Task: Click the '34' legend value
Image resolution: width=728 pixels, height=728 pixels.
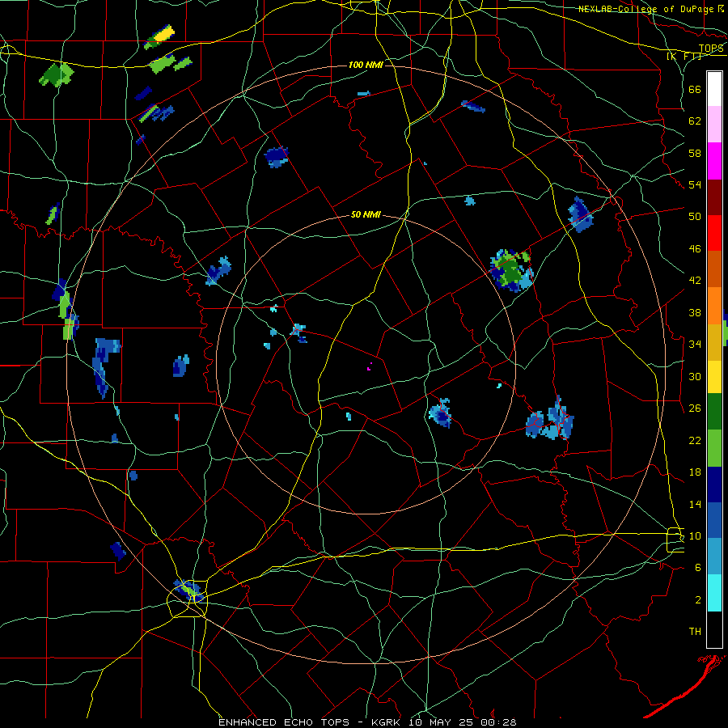Action: click(x=695, y=345)
